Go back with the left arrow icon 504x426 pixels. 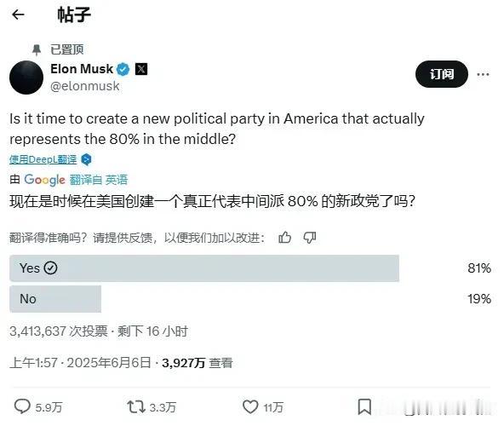point(18,14)
